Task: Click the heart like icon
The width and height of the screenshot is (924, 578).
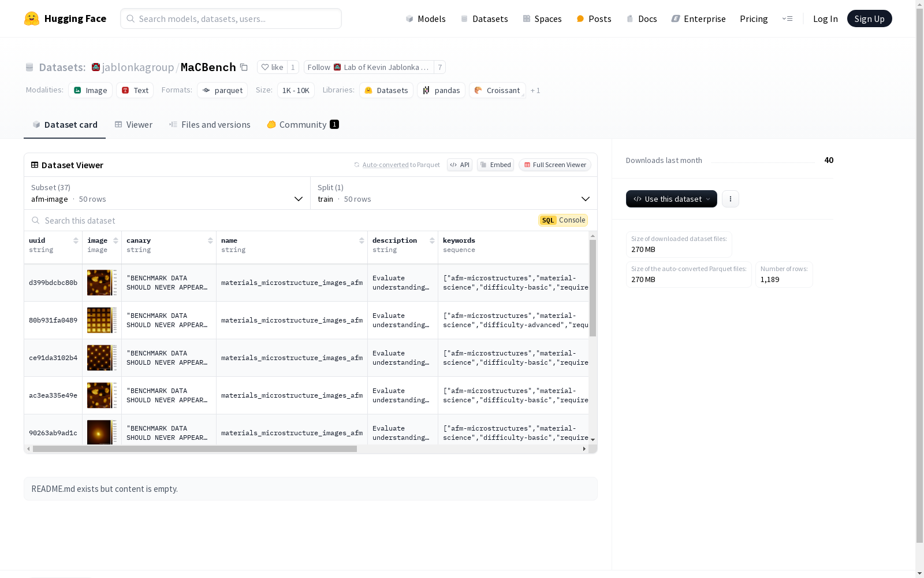Action: 265,67
